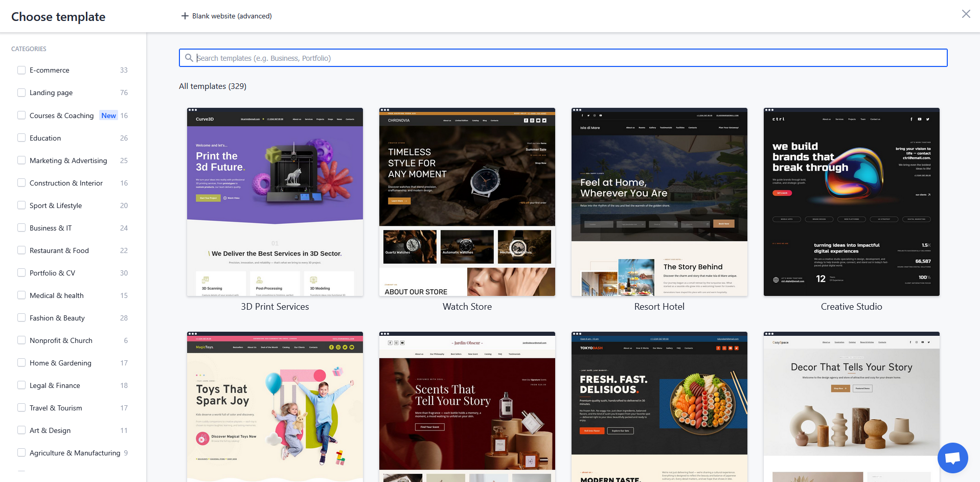Viewport: 980px width, 482px height.
Task: Click the search magnifier icon
Action: (x=189, y=58)
